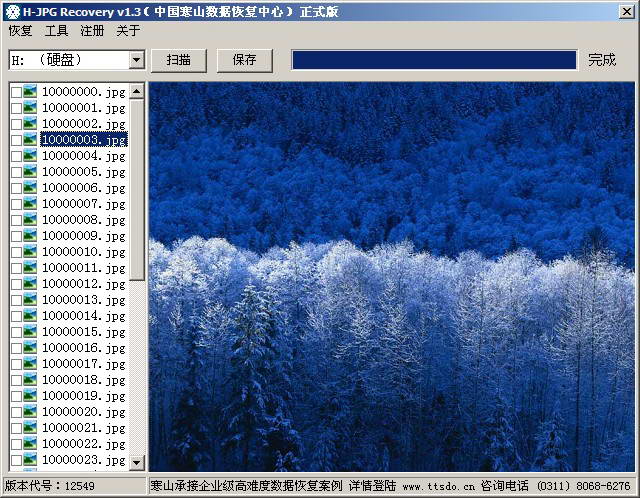This screenshot has height=498, width=640.
Task: Click the file list scroll up arrow
Action: 137,91
